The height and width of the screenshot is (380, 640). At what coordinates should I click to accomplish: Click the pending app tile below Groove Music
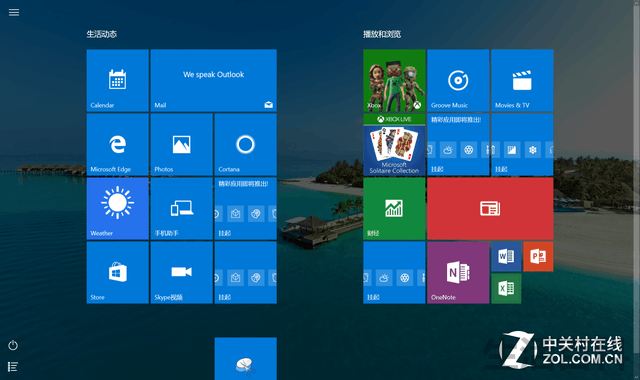[458, 144]
